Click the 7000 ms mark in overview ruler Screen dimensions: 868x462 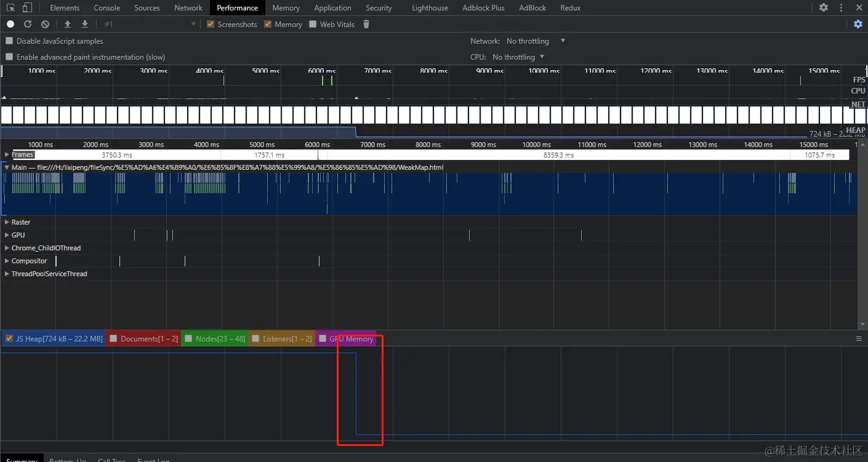pos(377,71)
